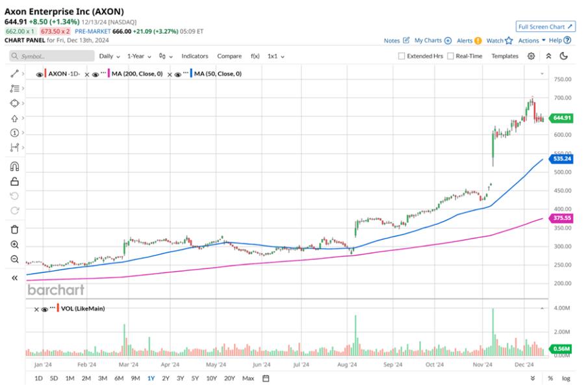Expand the line tool options arrow

pos(23,74)
